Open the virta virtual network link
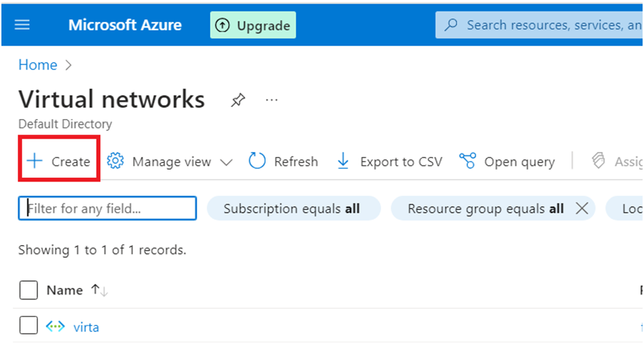Image resolution: width=644 pixels, height=357 pixels. click(x=86, y=327)
